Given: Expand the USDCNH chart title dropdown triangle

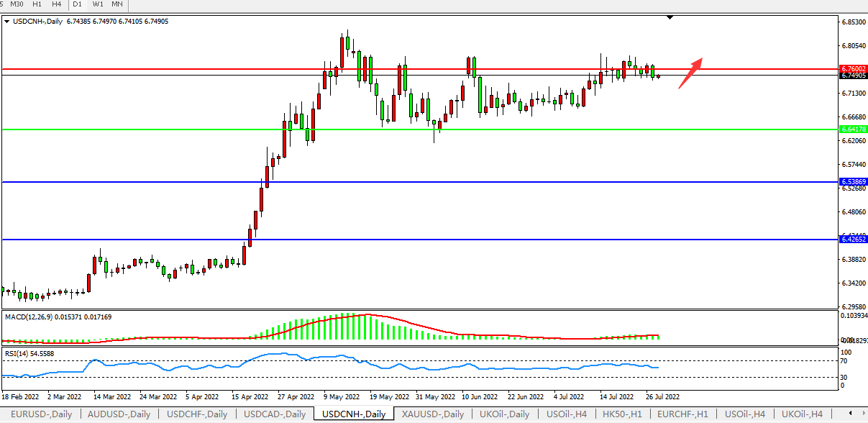Looking at the screenshot, I should pos(7,22).
